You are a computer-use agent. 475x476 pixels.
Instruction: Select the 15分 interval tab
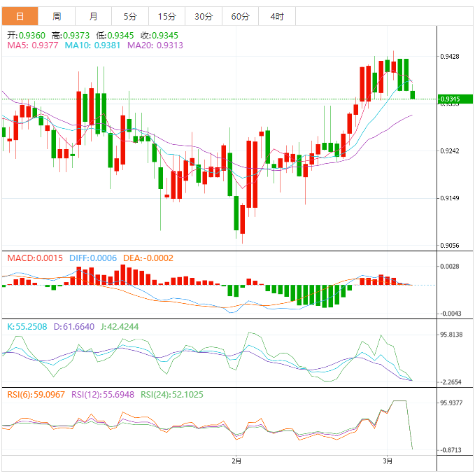(x=166, y=16)
